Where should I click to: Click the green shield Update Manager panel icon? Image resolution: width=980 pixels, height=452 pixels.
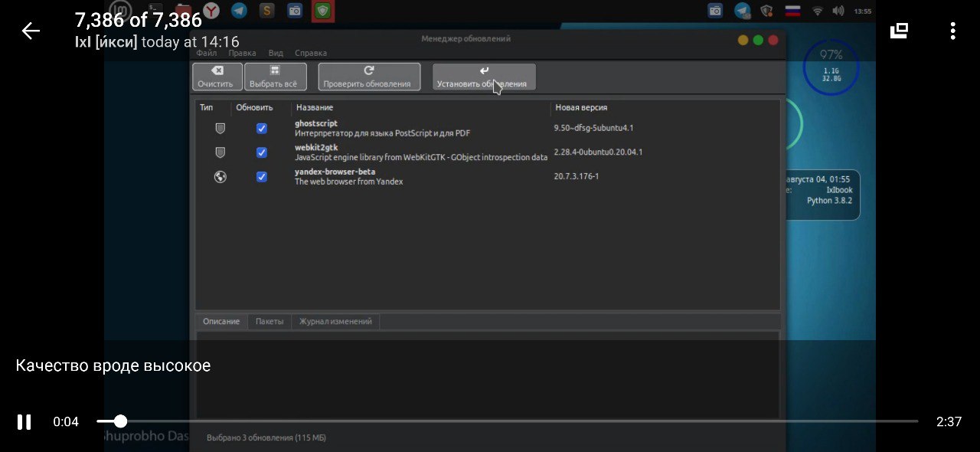click(322, 11)
